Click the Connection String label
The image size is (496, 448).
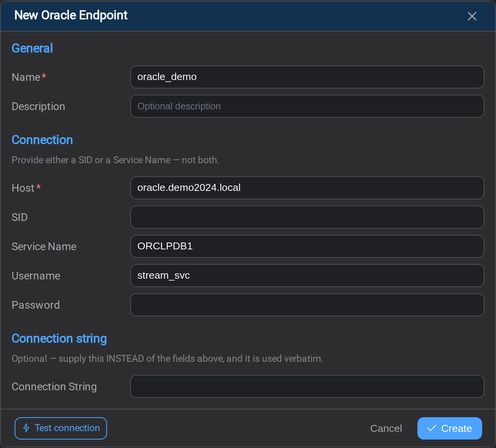pyautogui.click(x=54, y=387)
